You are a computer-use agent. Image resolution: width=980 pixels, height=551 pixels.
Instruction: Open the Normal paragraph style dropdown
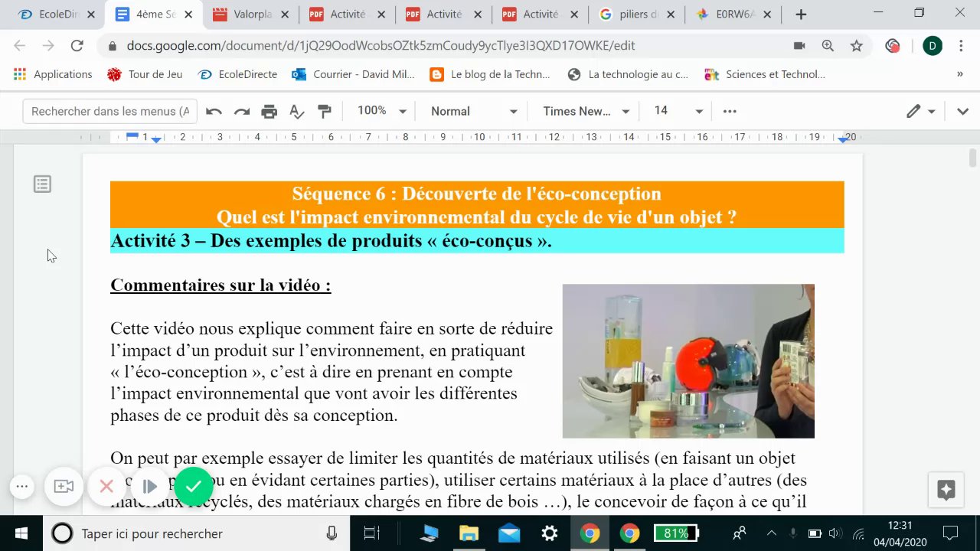[474, 112]
